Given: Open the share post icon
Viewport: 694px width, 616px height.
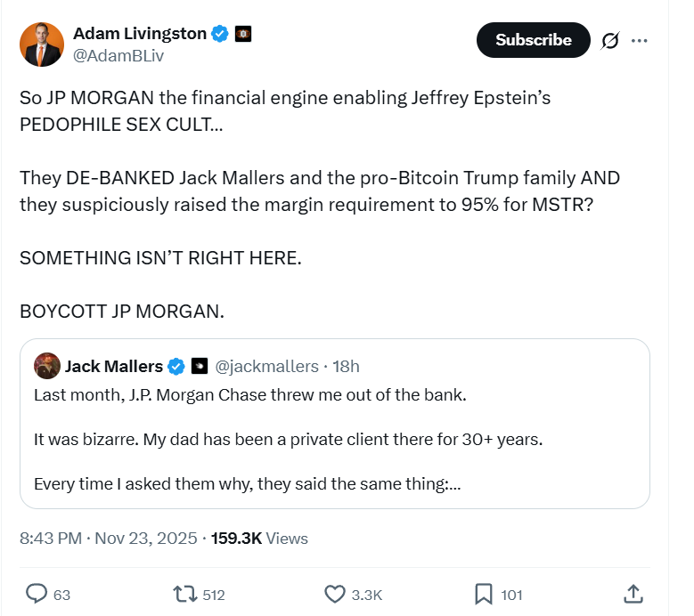Looking at the screenshot, I should (633, 594).
